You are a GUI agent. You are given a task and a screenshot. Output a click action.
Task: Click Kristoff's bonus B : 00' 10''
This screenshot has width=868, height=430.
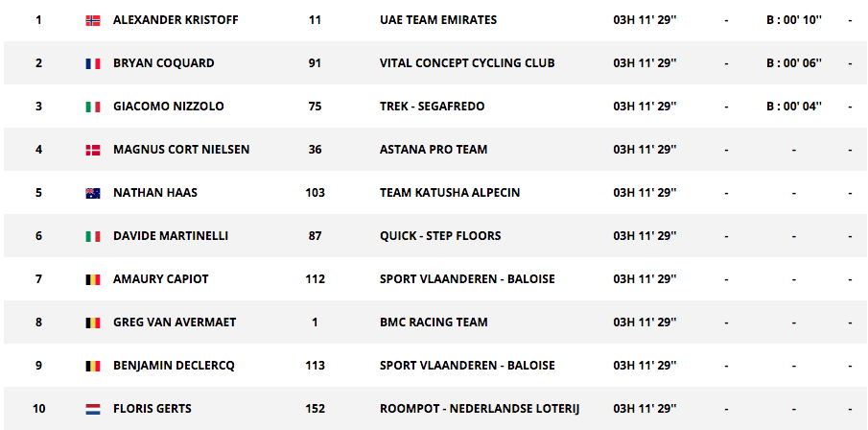coord(794,20)
